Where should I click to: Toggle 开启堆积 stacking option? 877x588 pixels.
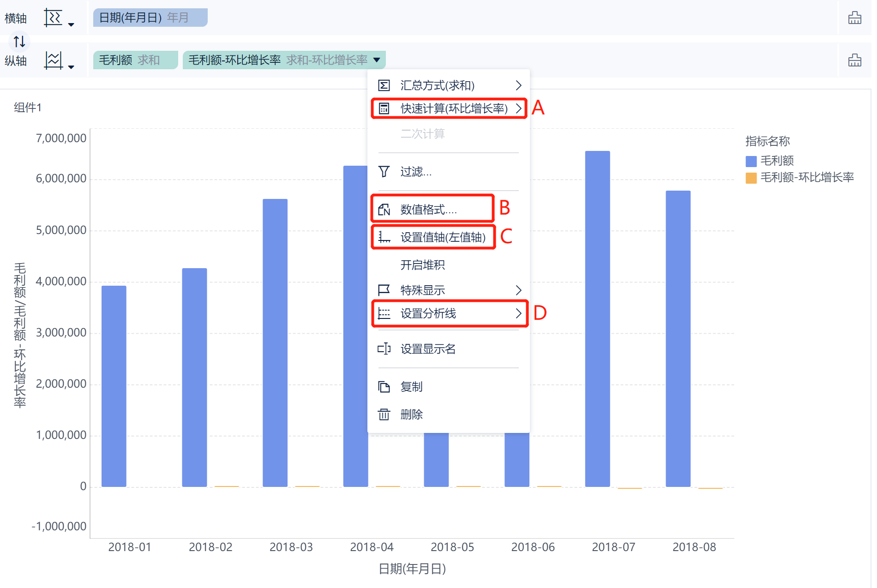[x=422, y=265]
